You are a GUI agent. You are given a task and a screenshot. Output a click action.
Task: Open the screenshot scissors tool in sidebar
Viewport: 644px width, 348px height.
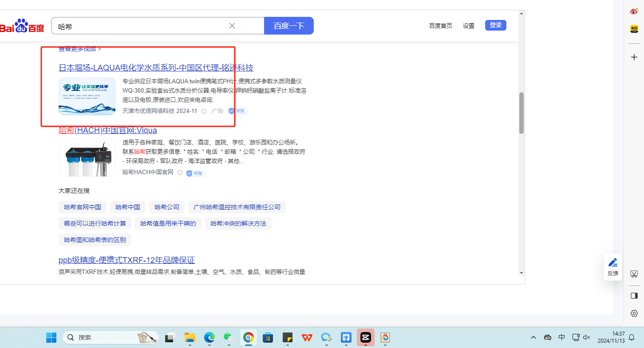pyautogui.click(x=634, y=274)
